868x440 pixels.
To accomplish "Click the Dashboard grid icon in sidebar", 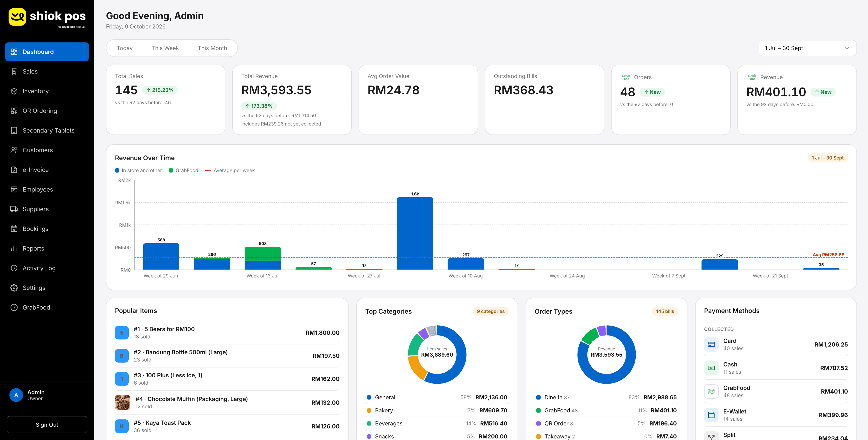I will 14,52.
